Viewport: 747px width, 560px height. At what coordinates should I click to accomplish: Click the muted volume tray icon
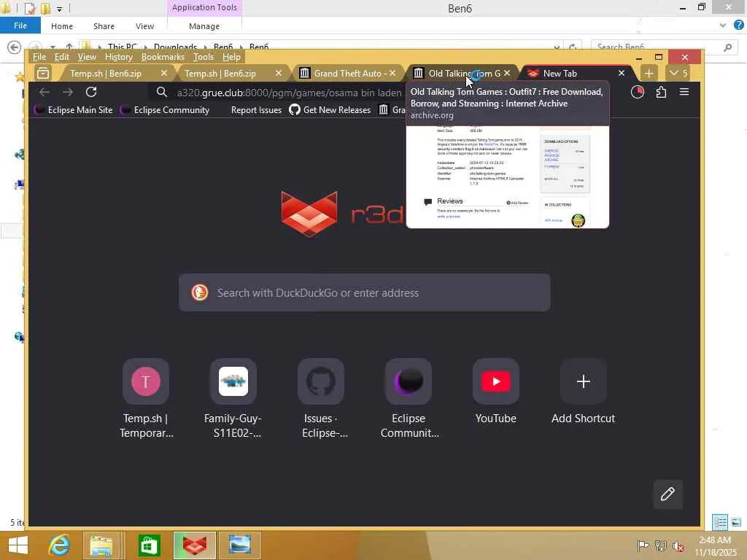tap(678, 545)
